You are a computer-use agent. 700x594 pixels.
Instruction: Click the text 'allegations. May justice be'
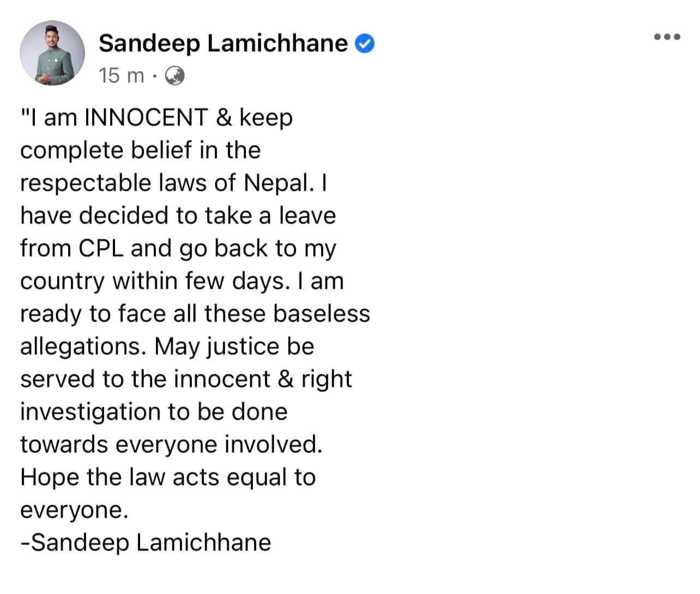167,346
